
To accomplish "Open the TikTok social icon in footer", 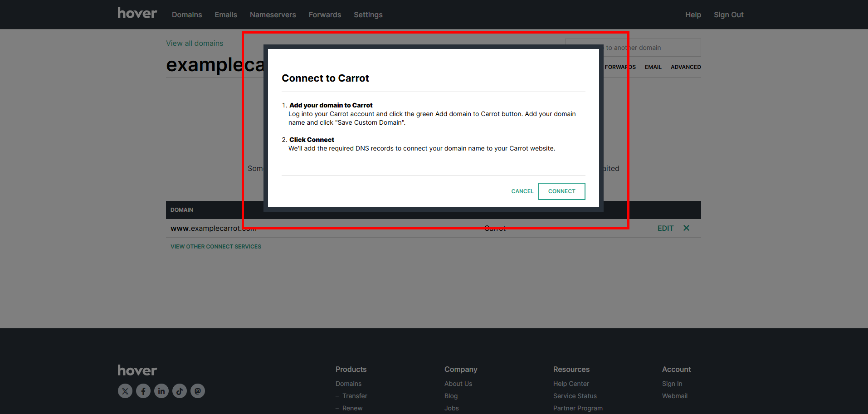I will [180, 391].
